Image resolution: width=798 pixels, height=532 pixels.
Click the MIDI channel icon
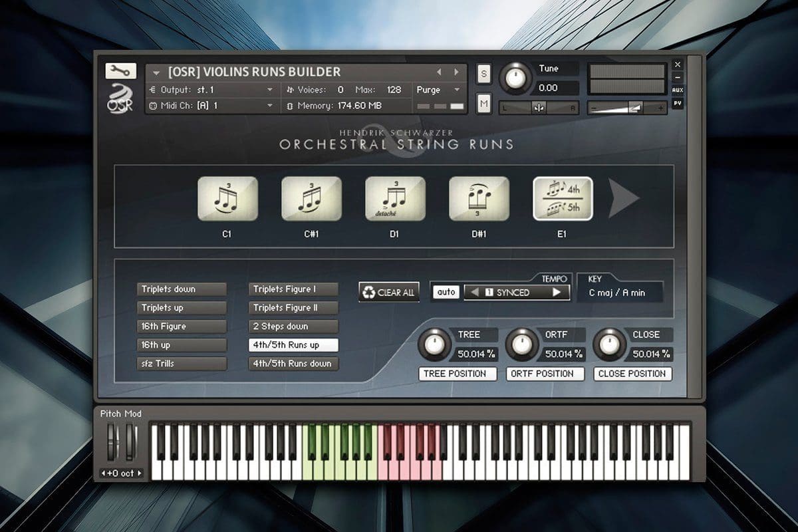point(153,105)
